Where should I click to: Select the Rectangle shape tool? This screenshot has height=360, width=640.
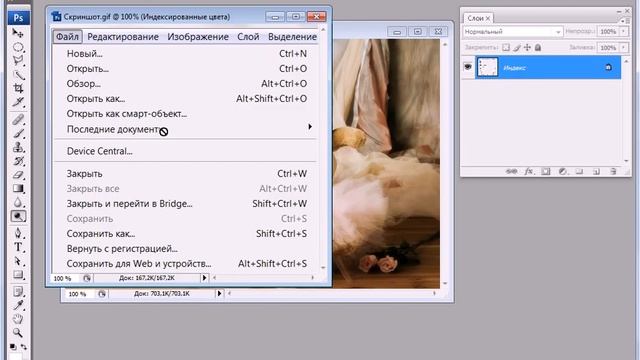(x=18, y=275)
